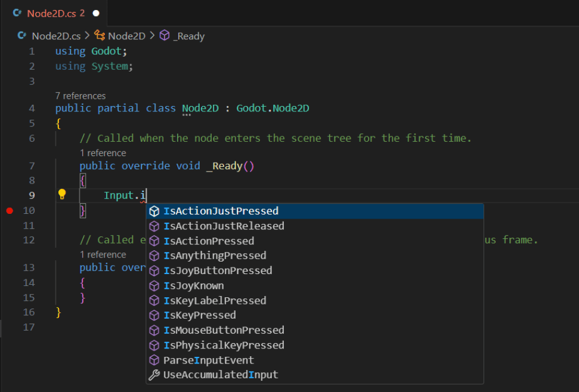Screen dimensions: 579x392
Task: Pick IsAnythingPressed completion item
Action: pyautogui.click(x=315, y=256)
